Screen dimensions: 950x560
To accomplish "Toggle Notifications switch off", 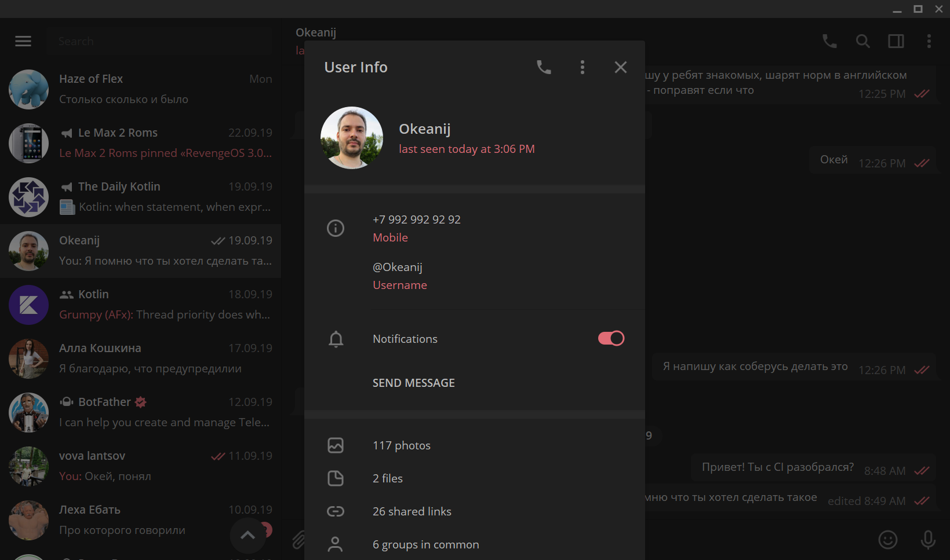I will [x=611, y=338].
